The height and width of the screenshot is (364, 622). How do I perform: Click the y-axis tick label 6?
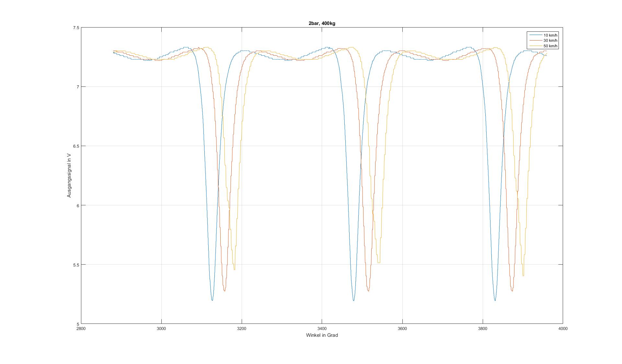point(78,205)
